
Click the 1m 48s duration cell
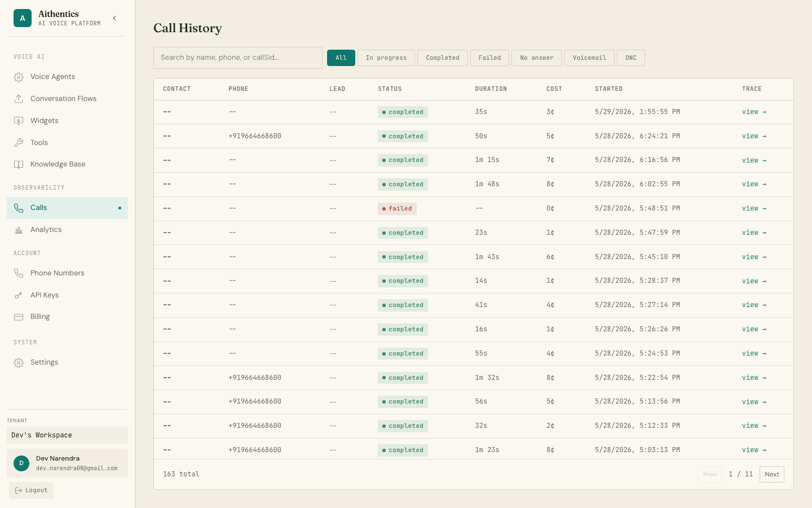pos(487,184)
